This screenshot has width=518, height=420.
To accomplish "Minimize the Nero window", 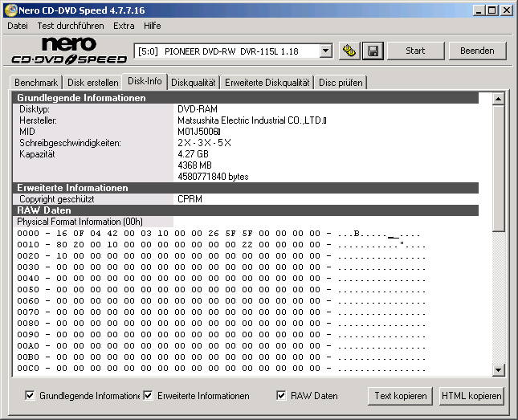I will (x=479, y=10).
